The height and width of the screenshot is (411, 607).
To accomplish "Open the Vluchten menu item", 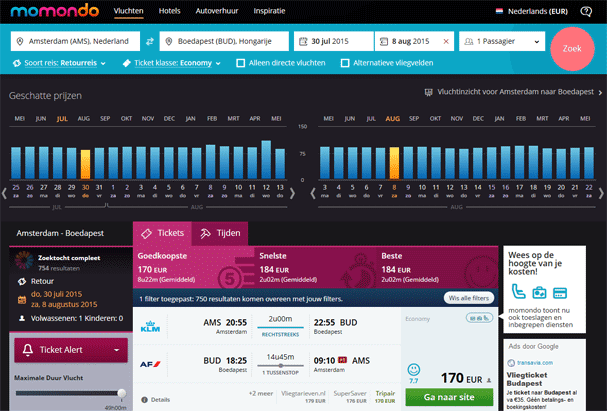I will [129, 11].
